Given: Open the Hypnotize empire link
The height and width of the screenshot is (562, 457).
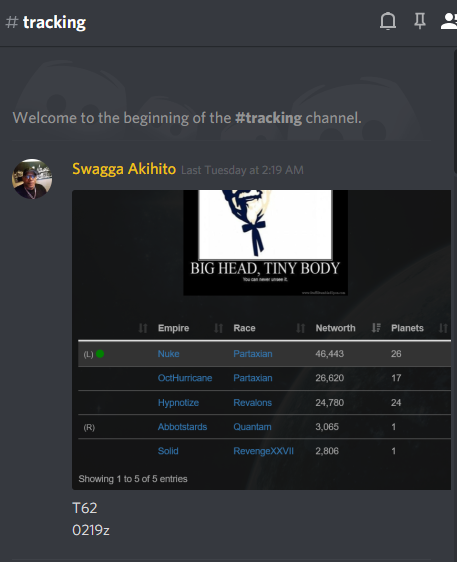Looking at the screenshot, I should point(178,403).
